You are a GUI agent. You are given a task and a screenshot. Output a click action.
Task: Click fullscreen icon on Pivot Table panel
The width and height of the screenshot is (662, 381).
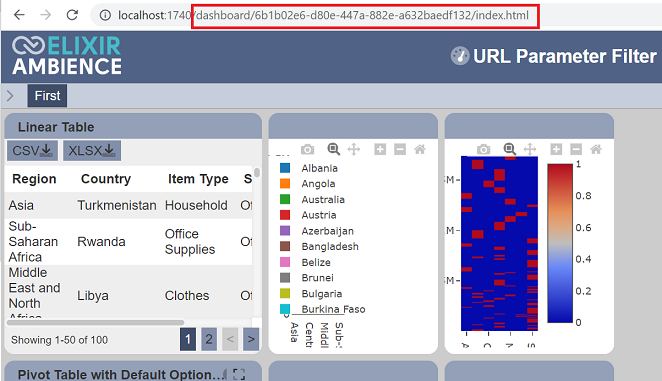239,374
